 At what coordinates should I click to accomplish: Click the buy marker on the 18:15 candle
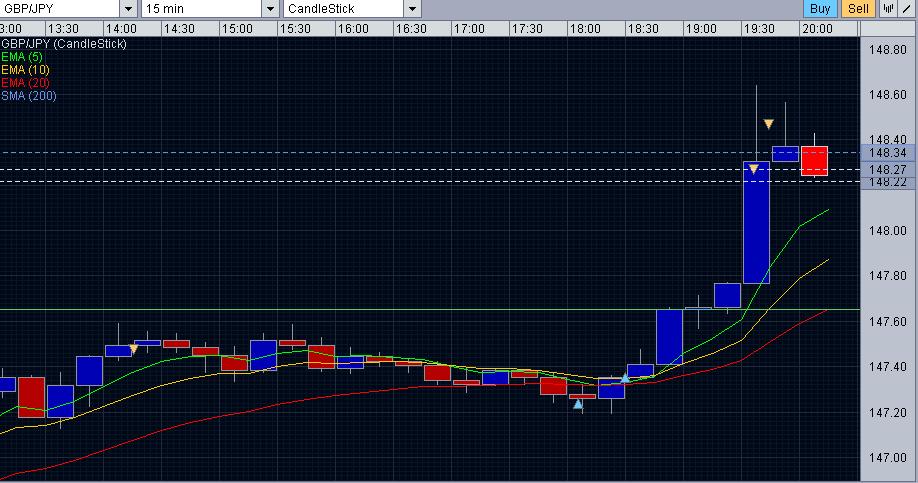click(625, 378)
